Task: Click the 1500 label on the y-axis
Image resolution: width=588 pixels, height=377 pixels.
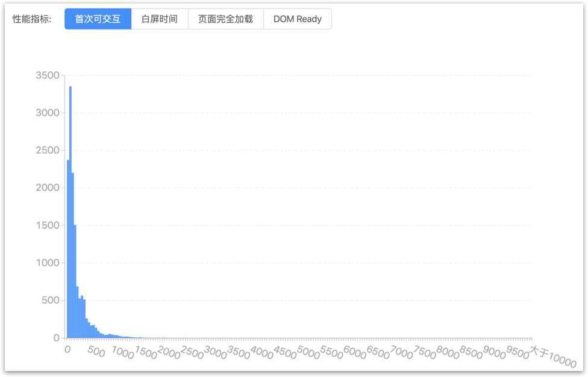Action: pos(48,226)
